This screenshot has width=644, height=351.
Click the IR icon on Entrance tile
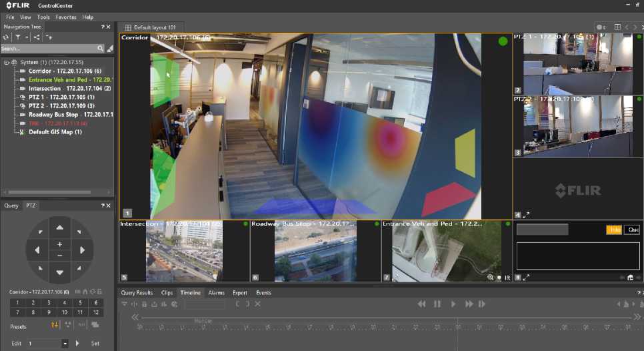tap(507, 277)
